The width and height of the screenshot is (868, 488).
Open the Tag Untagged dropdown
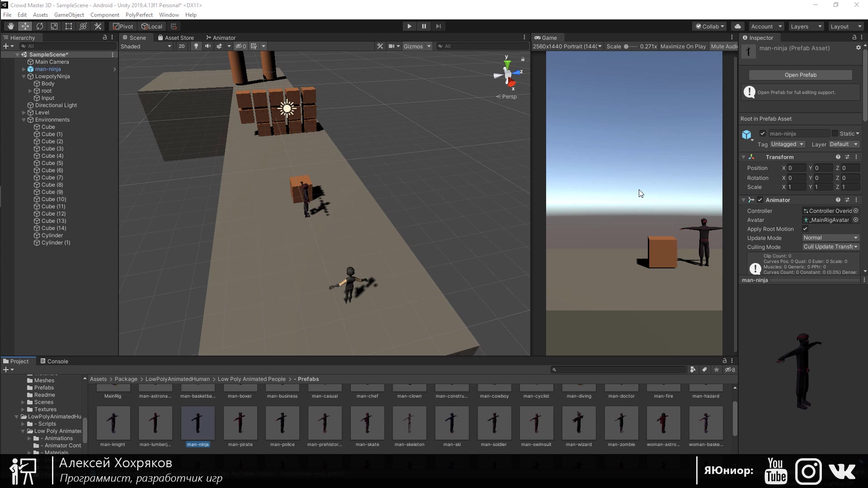(788, 144)
